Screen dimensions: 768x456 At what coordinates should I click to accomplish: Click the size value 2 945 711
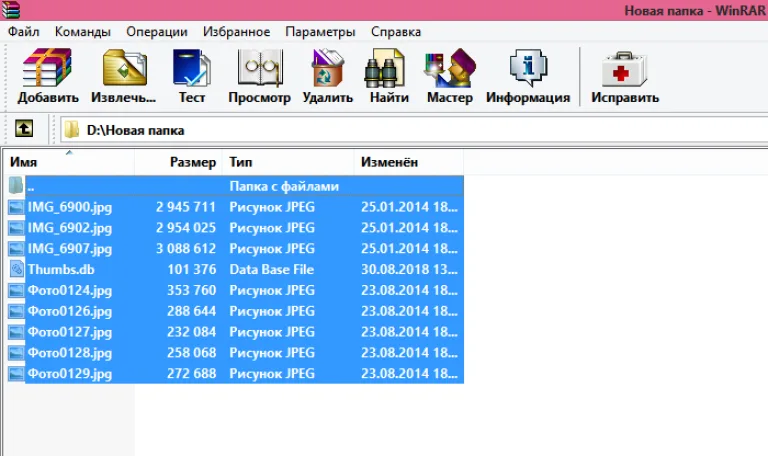186,207
